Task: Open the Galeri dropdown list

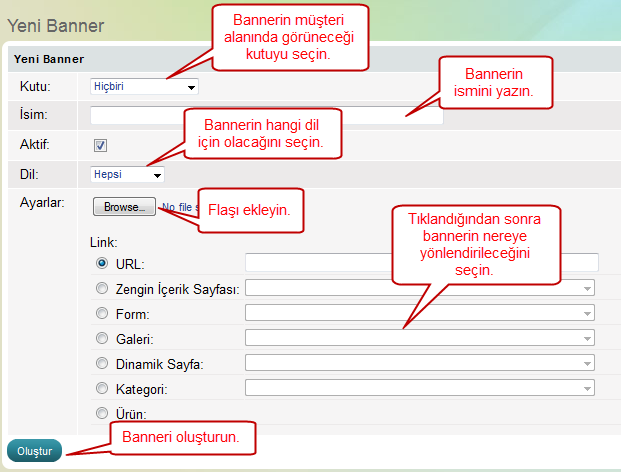Action: point(420,338)
